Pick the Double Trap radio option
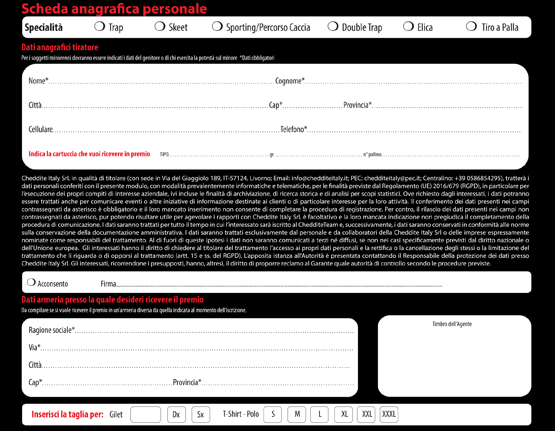This screenshot has height=431, width=555. pos(333,26)
